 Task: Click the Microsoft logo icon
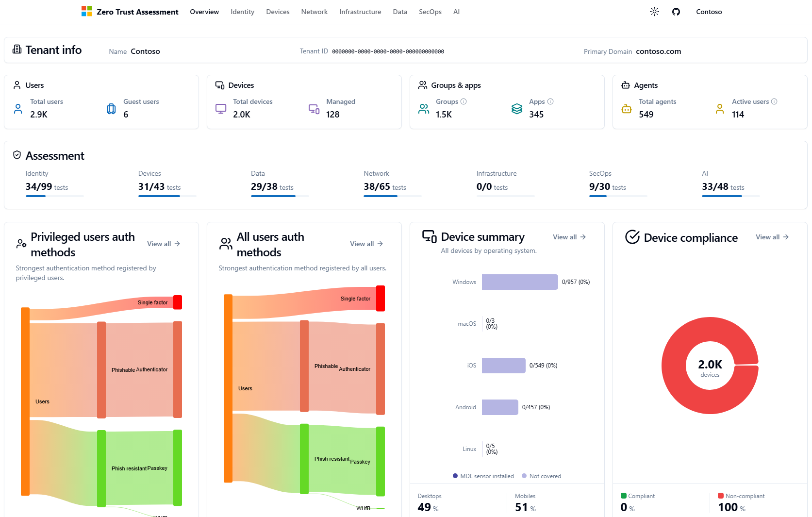(x=86, y=12)
